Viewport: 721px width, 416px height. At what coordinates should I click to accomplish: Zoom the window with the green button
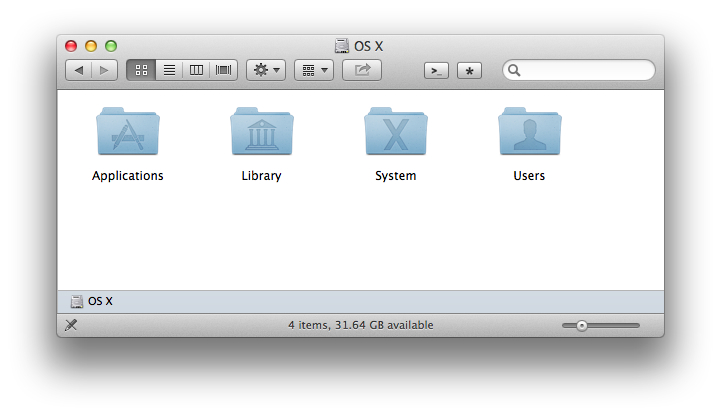pyautogui.click(x=111, y=46)
